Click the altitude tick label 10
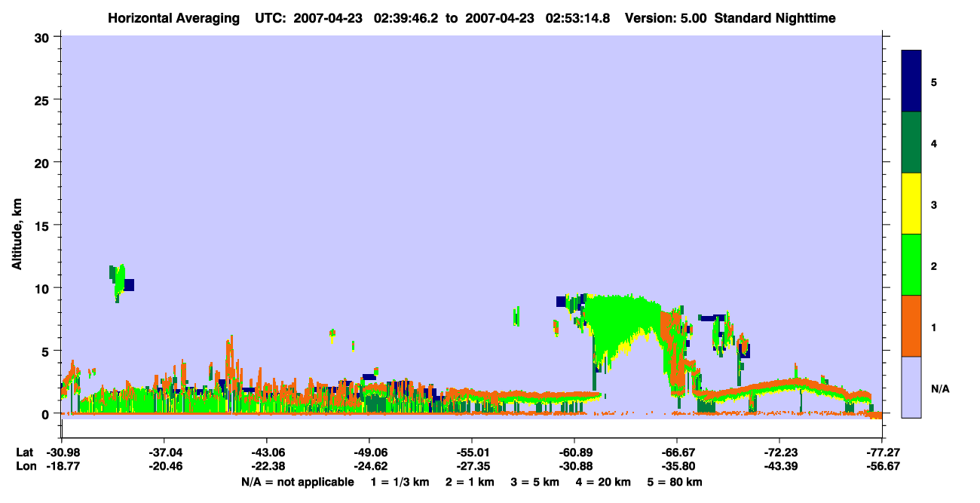Image resolution: width=980 pixels, height=503 pixels. click(x=44, y=288)
